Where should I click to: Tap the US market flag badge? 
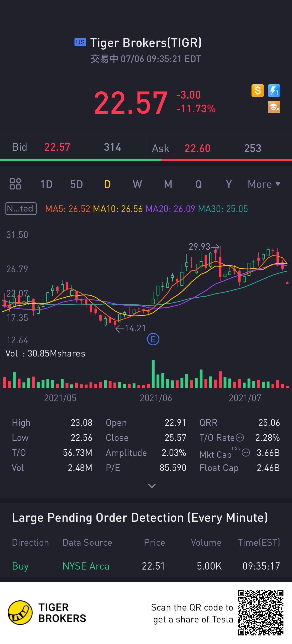[x=80, y=42]
